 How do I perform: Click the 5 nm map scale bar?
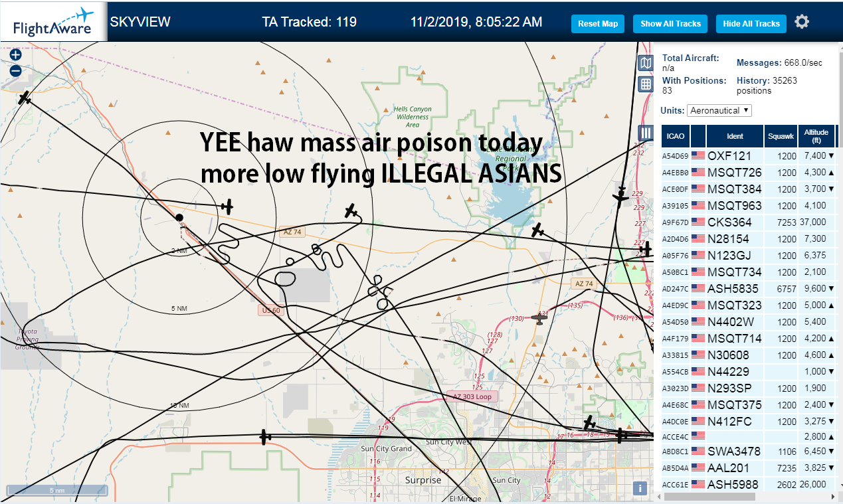(57, 491)
